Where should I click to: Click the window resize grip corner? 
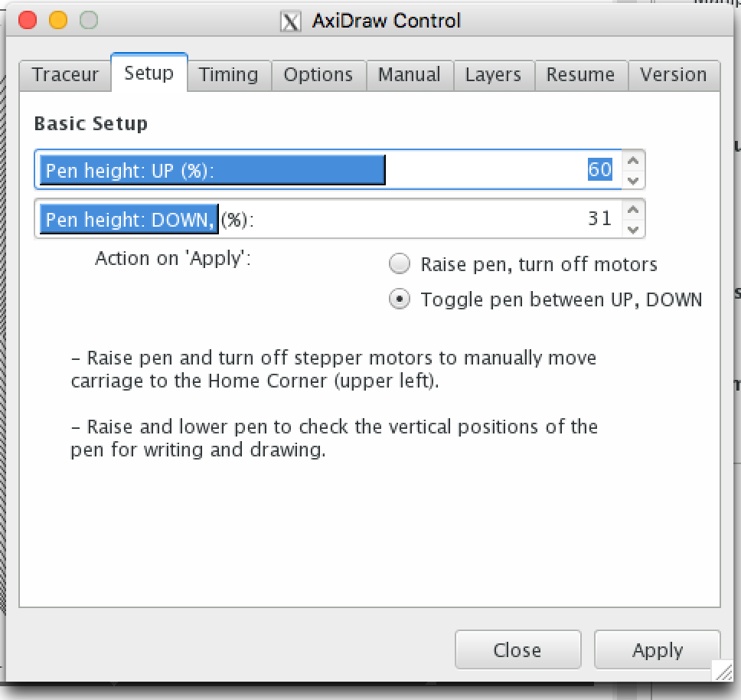click(723, 671)
